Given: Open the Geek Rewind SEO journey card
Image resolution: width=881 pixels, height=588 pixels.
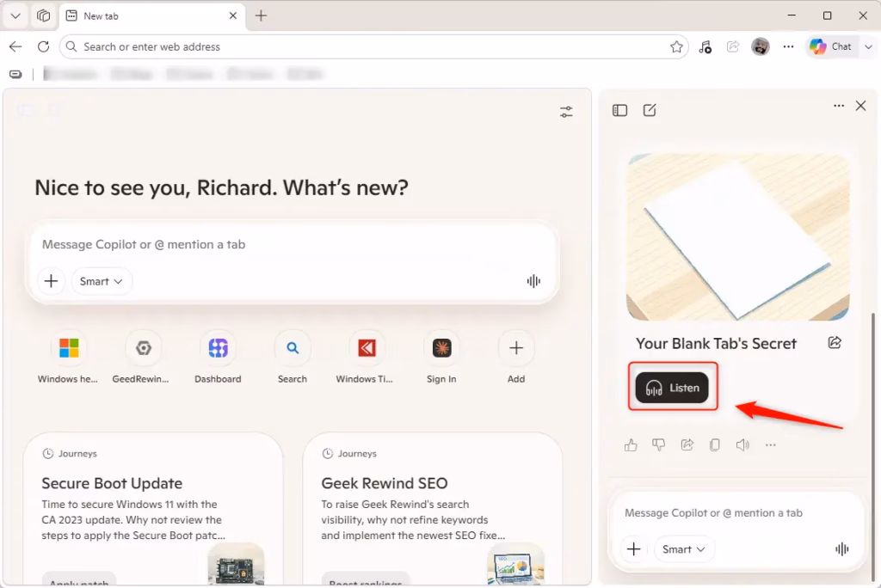Looking at the screenshot, I should pos(432,508).
